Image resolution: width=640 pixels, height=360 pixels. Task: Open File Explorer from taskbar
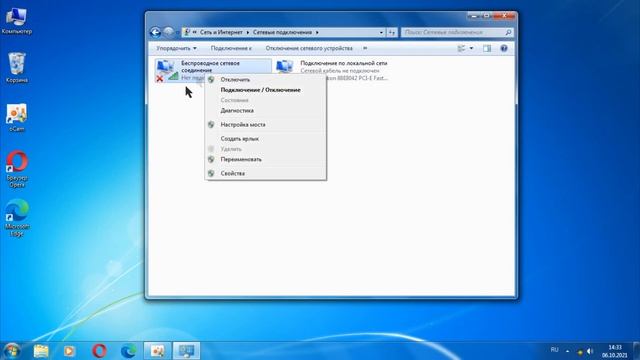click(x=41, y=351)
